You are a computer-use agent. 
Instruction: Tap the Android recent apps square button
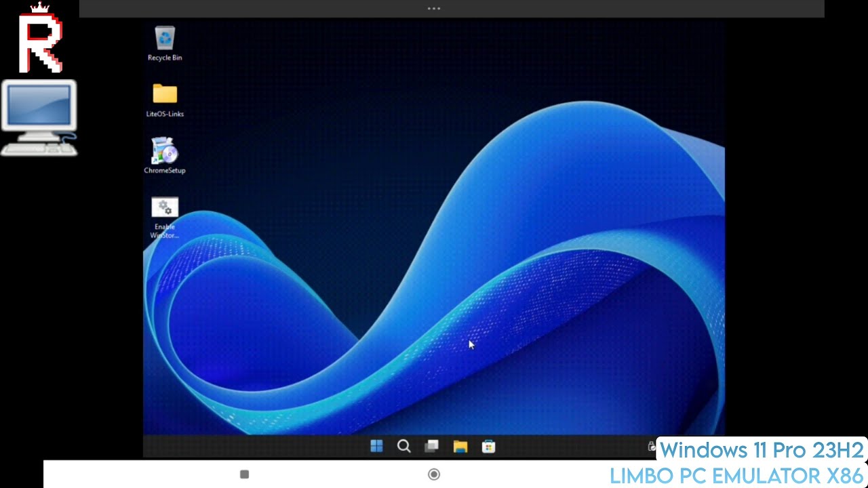click(x=245, y=474)
